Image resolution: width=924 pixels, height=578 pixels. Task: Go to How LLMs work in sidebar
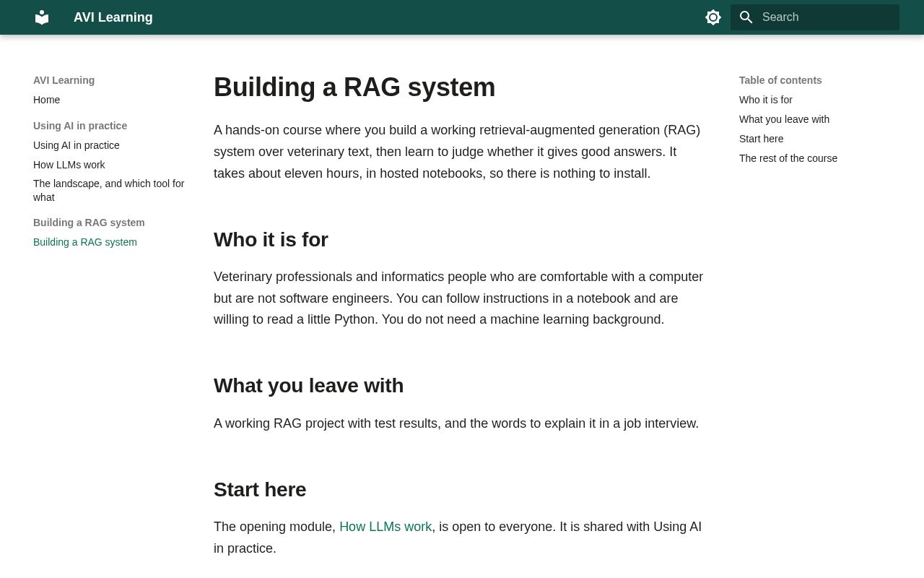pyautogui.click(x=69, y=165)
